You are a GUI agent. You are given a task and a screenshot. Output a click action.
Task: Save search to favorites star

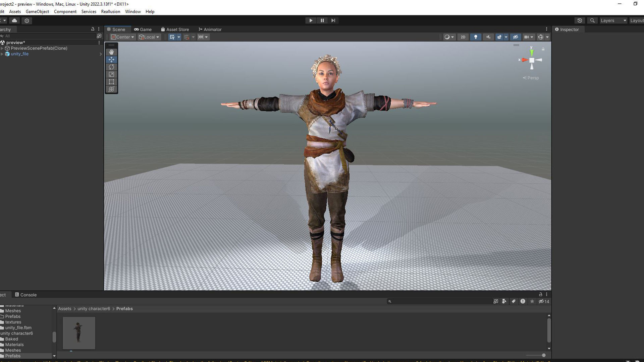point(532,301)
